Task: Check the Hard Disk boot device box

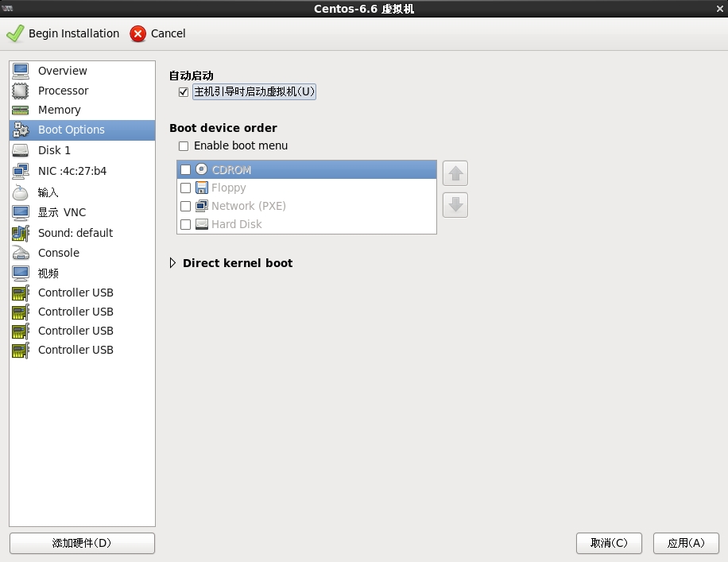Action: 186,224
